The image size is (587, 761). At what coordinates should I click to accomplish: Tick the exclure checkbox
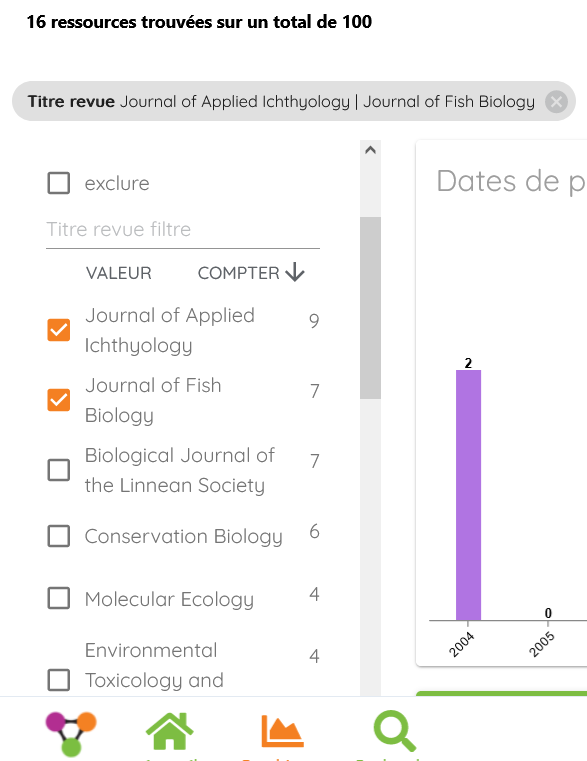click(59, 183)
